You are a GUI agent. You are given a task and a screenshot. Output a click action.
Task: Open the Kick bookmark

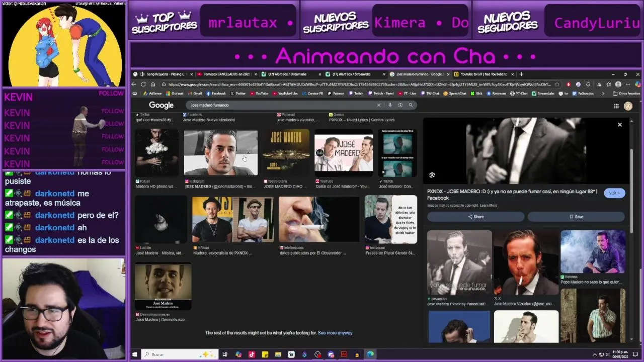(x=475, y=94)
